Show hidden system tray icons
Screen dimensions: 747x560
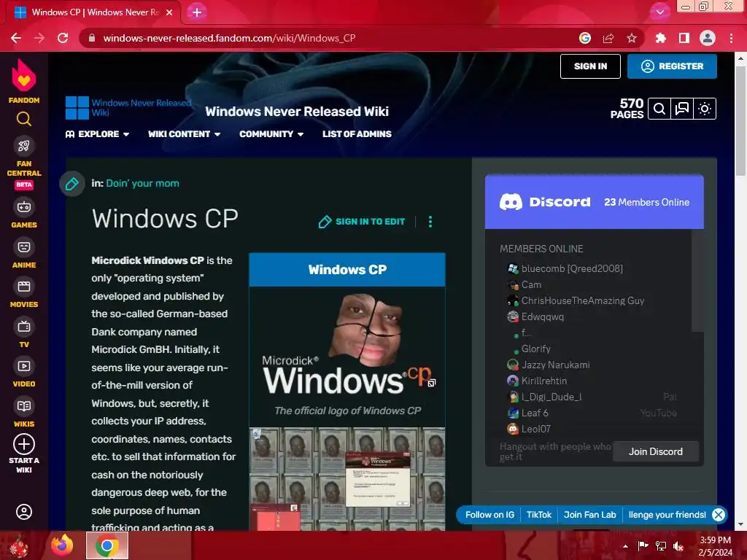click(x=625, y=546)
